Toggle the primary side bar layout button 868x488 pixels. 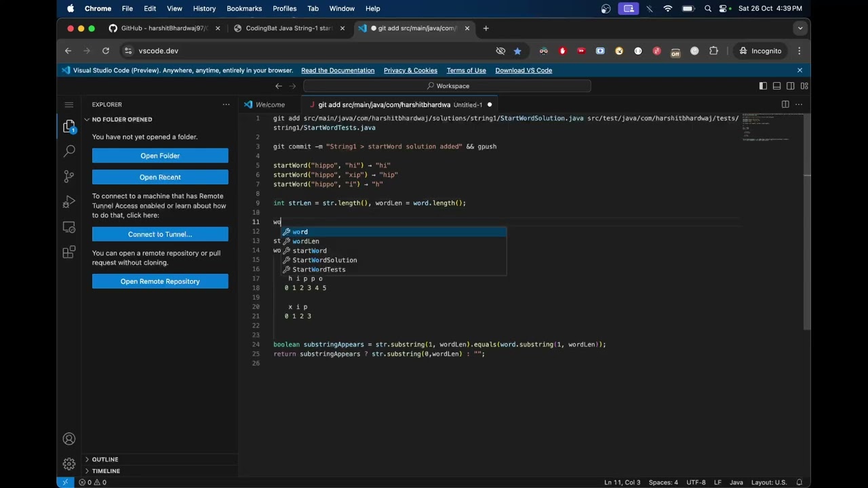(763, 86)
